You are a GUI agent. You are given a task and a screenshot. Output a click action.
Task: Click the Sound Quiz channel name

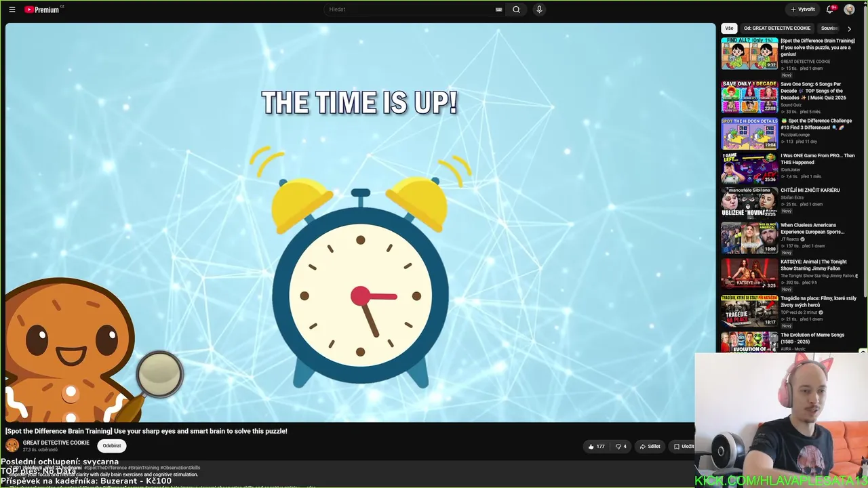(791, 105)
